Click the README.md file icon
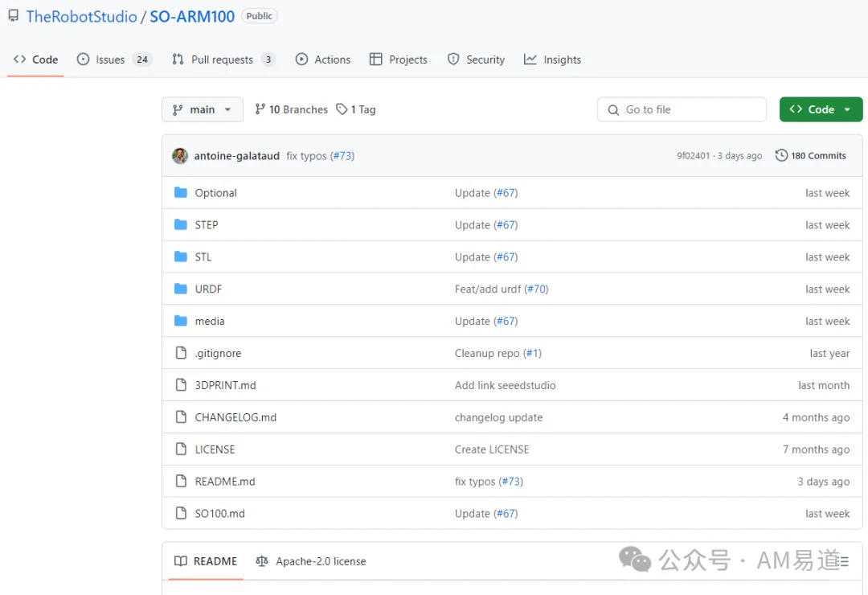Viewport: 868px width, 595px height. coord(181,482)
